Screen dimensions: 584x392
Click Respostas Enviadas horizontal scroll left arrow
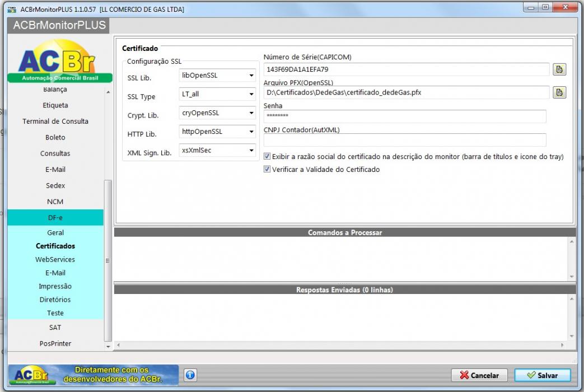pyautogui.click(x=119, y=345)
